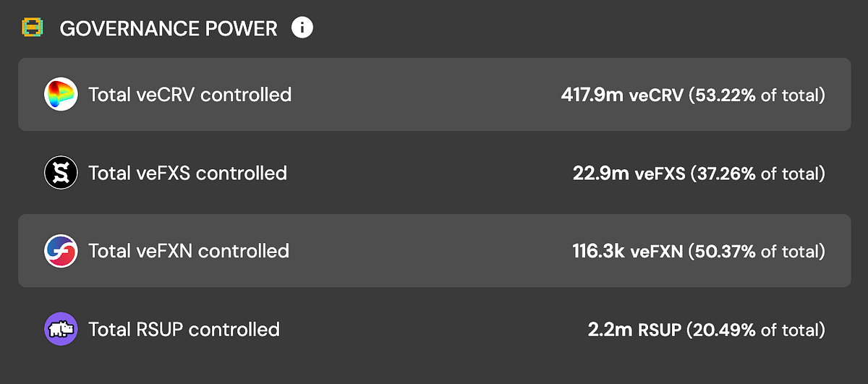Click the GOVERNANCE POWER heading

(169, 29)
